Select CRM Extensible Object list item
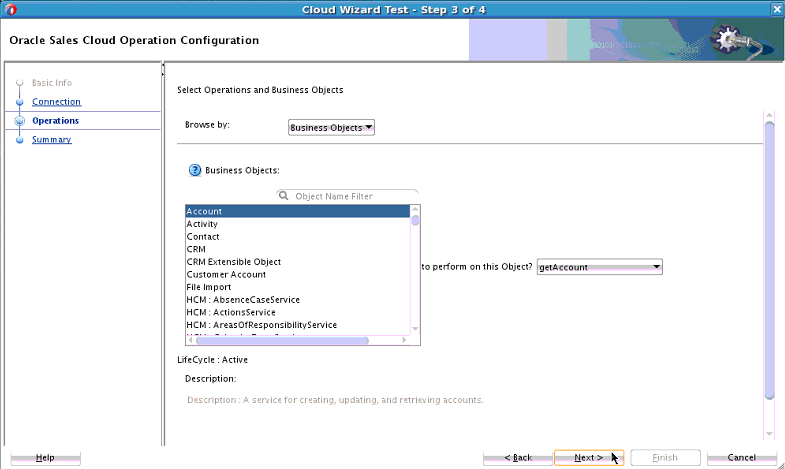Image resolution: width=785 pixels, height=469 pixels. click(297, 262)
